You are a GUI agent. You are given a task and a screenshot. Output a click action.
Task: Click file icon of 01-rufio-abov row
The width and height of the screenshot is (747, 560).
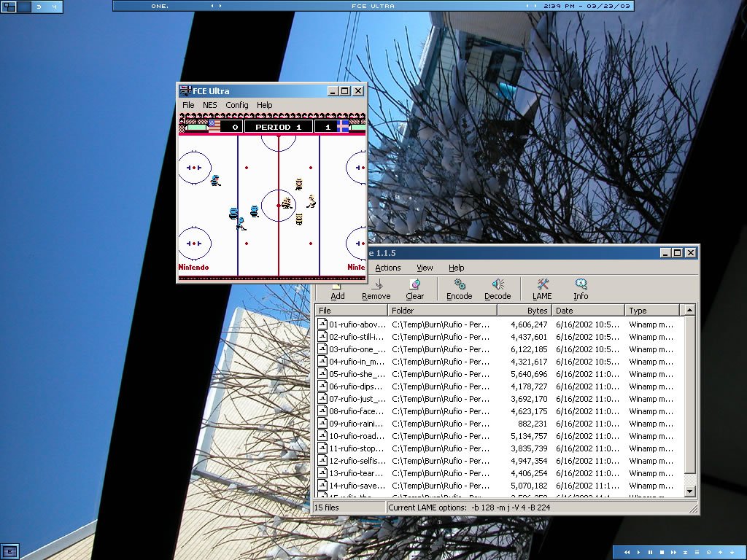[x=322, y=324]
